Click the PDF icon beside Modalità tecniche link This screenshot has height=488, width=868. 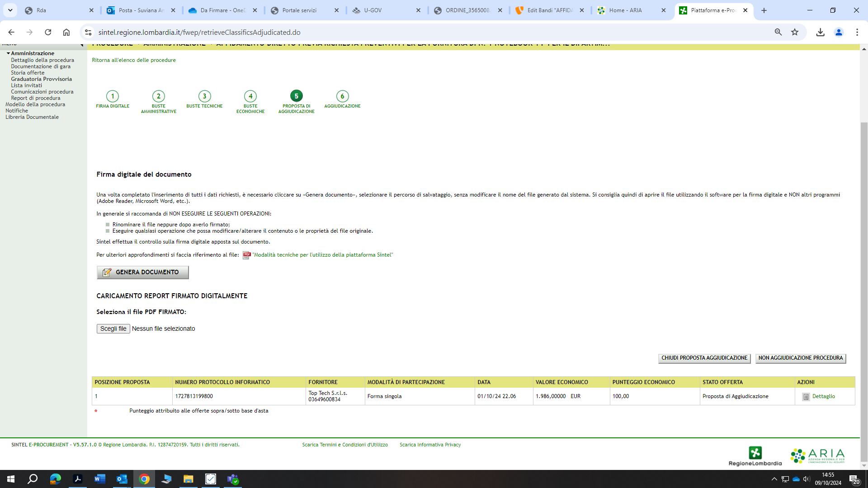pyautogui.click(x=246, y=255)
